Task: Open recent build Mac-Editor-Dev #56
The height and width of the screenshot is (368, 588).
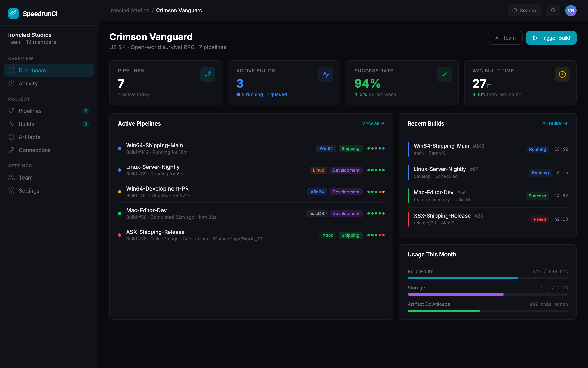Action: click(x=488, y=196)
